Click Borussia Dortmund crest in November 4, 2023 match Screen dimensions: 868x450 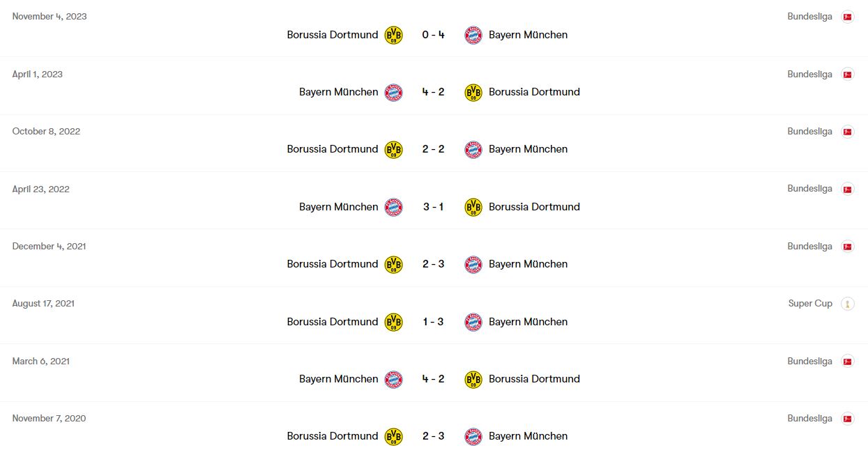[x=394, y=35]
